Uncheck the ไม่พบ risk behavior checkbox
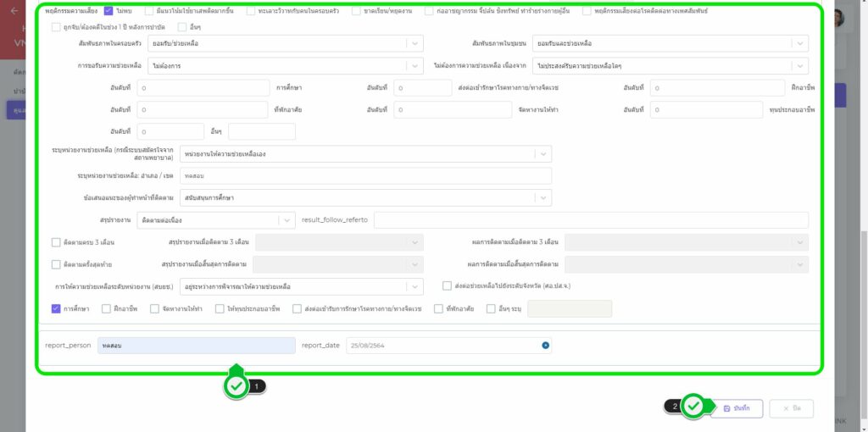 (108, 11)
